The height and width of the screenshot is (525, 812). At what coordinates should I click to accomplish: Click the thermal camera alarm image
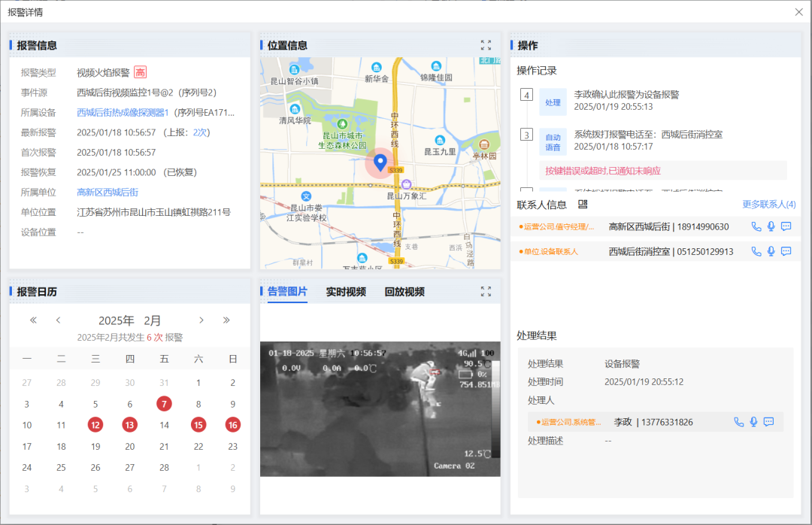click(x=380, y=408)
